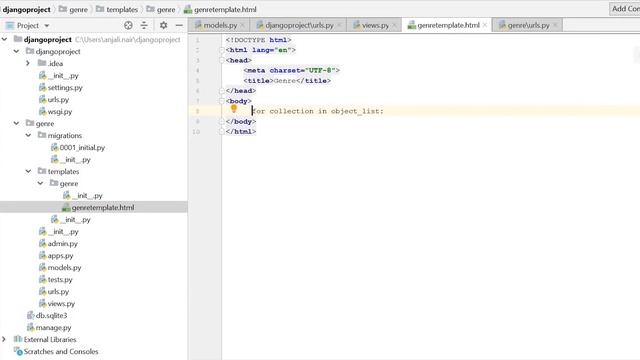Click templates in the breadcrumb bar

(x=117, y=9)
